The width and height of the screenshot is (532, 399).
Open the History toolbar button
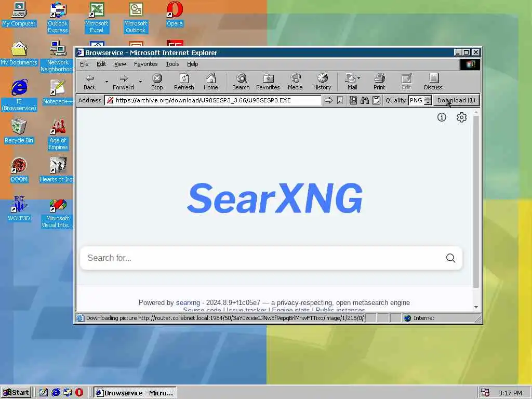[322, 82]
